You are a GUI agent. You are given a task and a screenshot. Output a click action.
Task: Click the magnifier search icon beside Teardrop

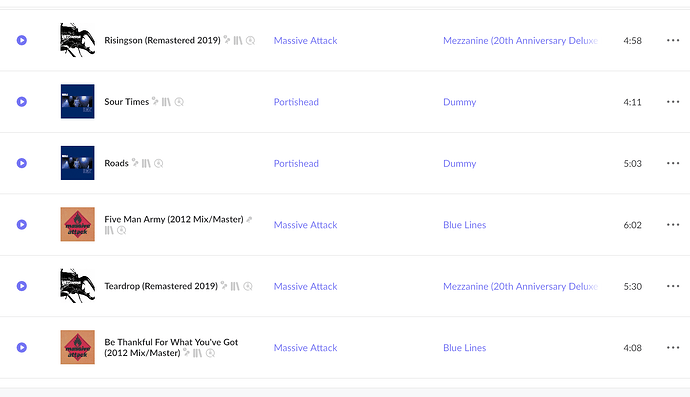click(x=248, y=286)
